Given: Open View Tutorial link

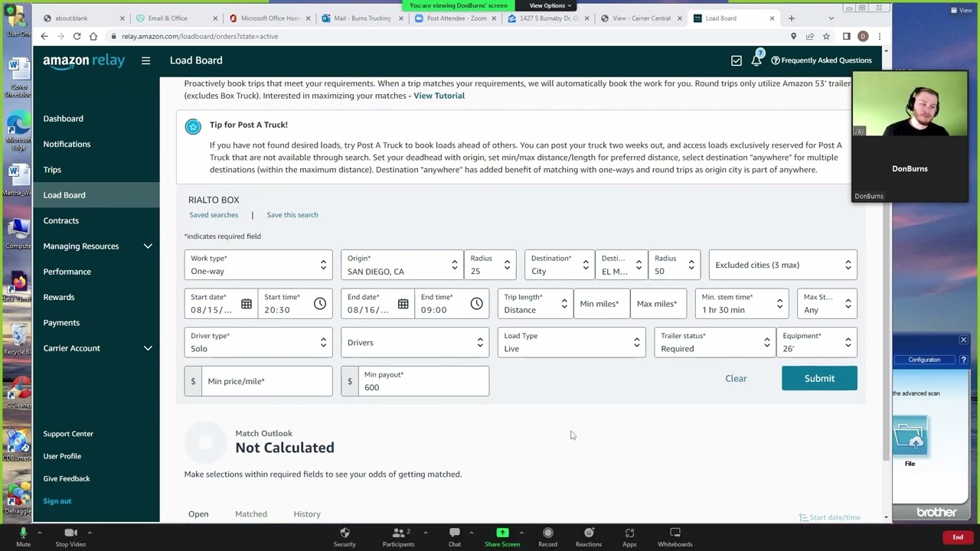Looking at the screenshot, I should tap(439, 96).
